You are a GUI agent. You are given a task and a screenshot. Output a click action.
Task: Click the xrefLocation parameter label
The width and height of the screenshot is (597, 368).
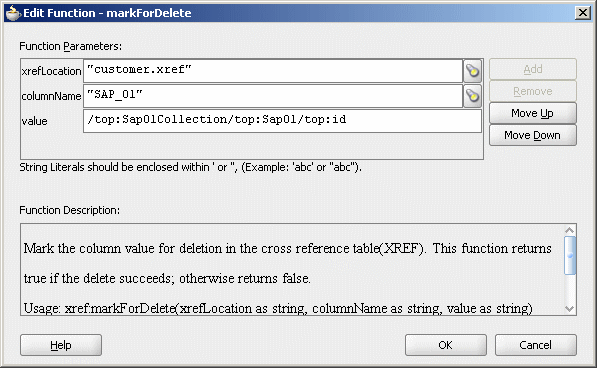tap(51, 71)
